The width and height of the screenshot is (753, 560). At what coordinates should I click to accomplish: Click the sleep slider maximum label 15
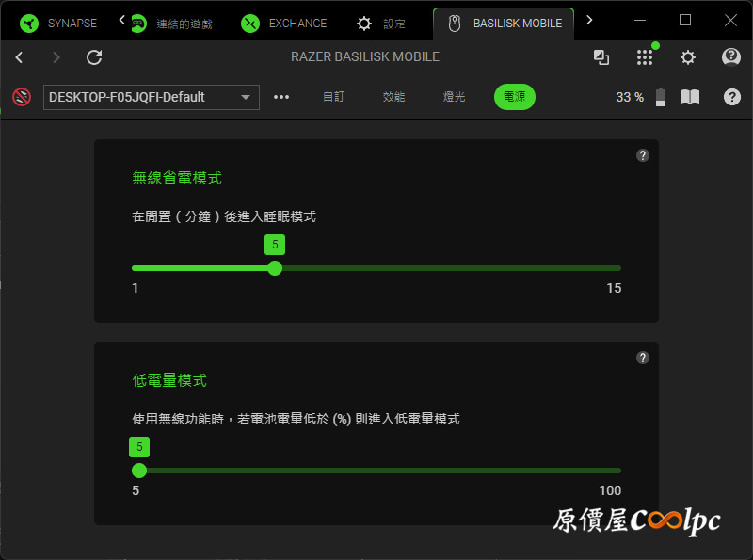point(614,288)
